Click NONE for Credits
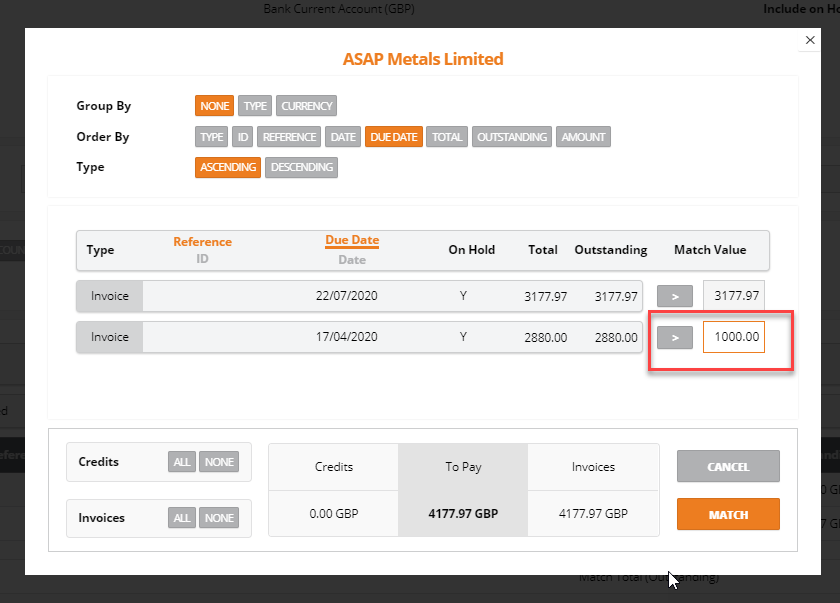This screenshot has width=840, height=603. tap(219, 462)
